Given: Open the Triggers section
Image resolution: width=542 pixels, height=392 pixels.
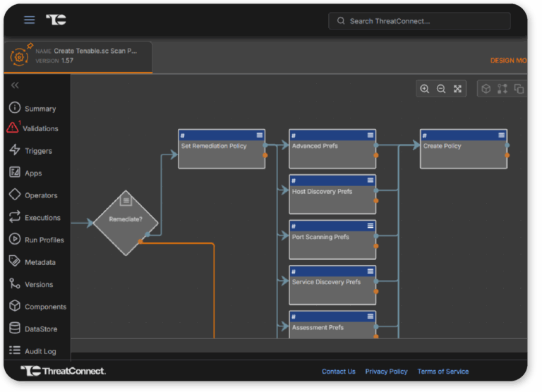Looking at the screenshot, I should 38,151.
